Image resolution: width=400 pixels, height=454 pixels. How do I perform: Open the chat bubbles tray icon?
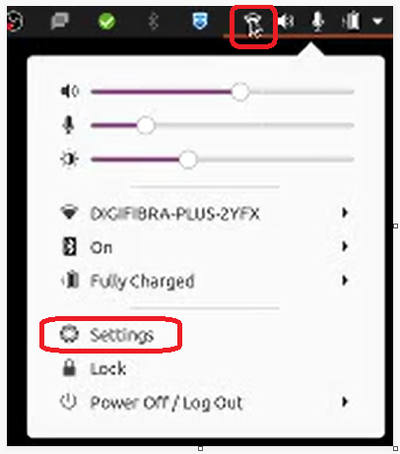click(x=60, y=21)
